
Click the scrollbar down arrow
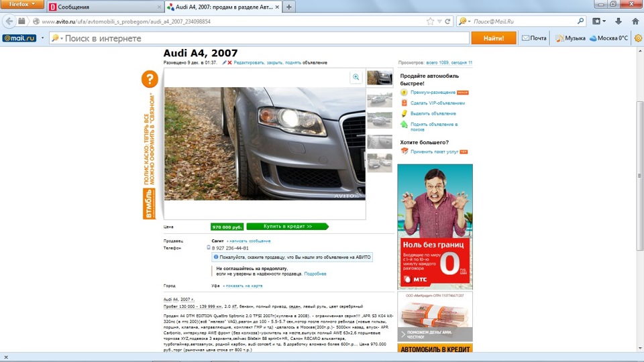pos(640,348)
